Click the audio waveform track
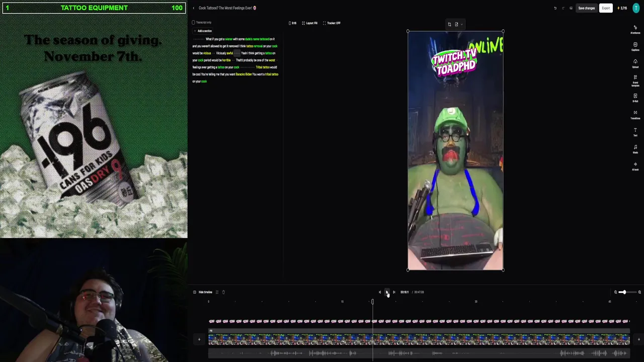Image resolution: width=644 pixels, height=362 pixels. tap(419, 353)
